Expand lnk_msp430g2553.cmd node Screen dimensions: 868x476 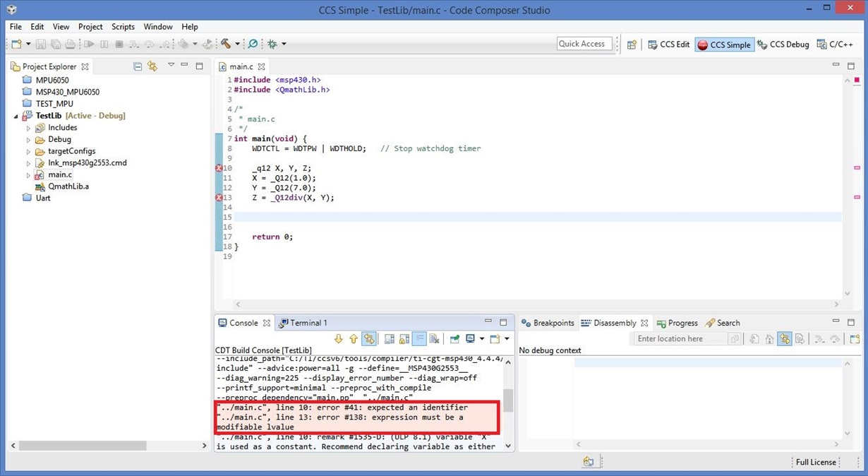28,163
